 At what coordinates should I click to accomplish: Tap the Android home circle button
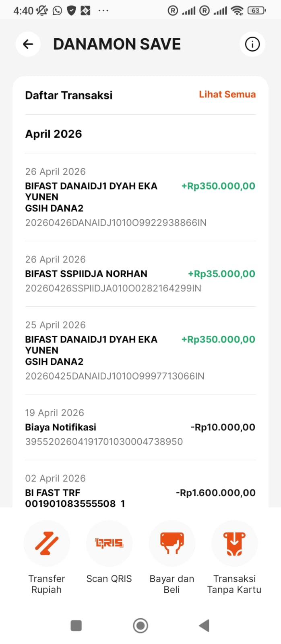point(140,625)
